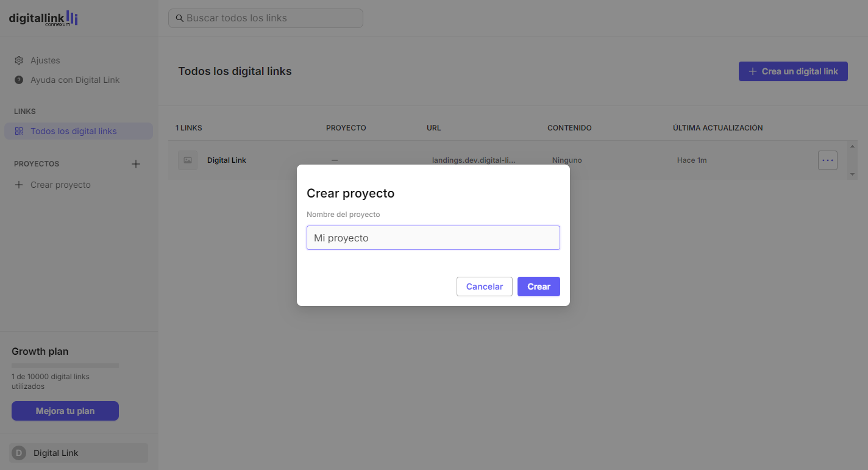Click Cancelar to dismiss dialog
The height and width of the screenshot is (470, 868).
pos(485,287)
